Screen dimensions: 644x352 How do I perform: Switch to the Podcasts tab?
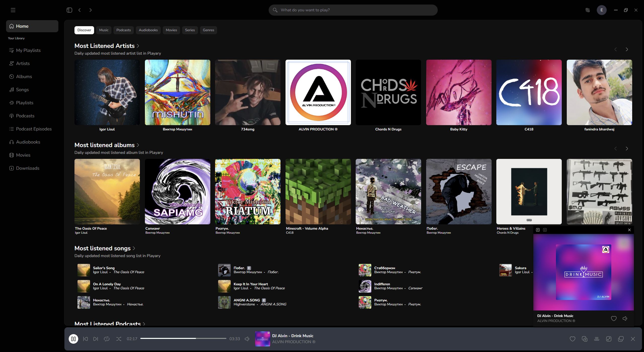click(x=124, y=30)
